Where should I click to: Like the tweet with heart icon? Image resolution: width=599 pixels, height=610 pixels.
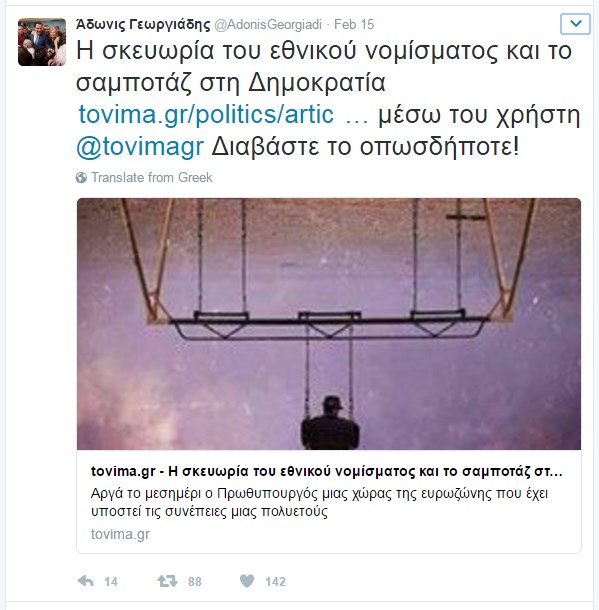(x=247, y=581)
